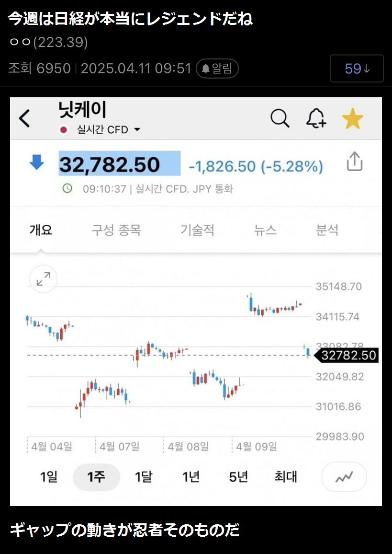Tap the share export icon

(x=354, y=162)
